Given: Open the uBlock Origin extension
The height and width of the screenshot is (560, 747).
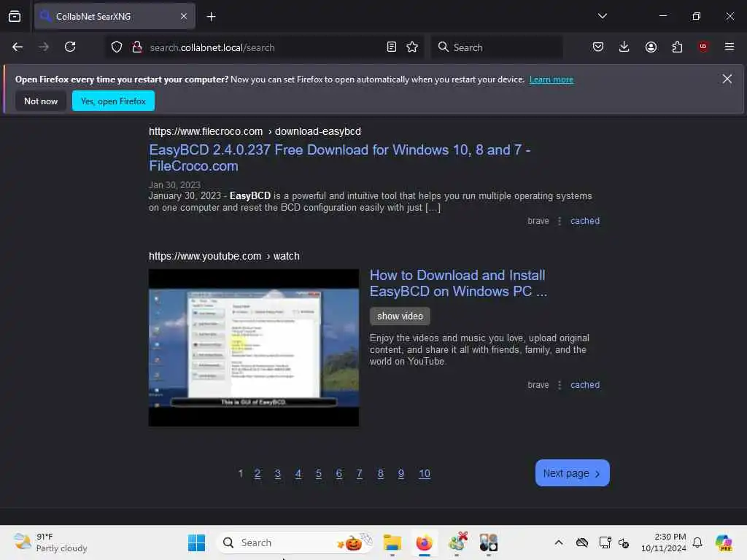Looking at the screenshot, I should (x=703, y=47).
